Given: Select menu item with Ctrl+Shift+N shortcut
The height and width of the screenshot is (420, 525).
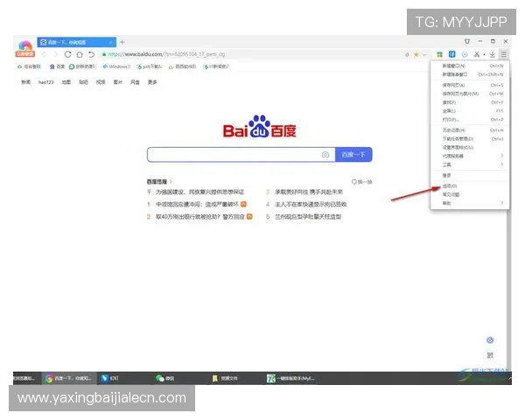Looking at the screenshot, I should (x=470, y=74).
